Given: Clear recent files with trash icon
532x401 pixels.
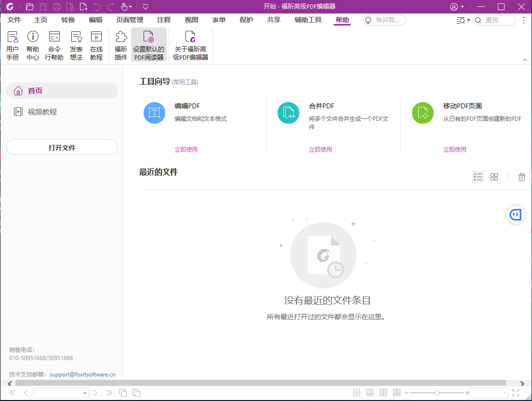Looking at the screenshot, I should point(521,177).
